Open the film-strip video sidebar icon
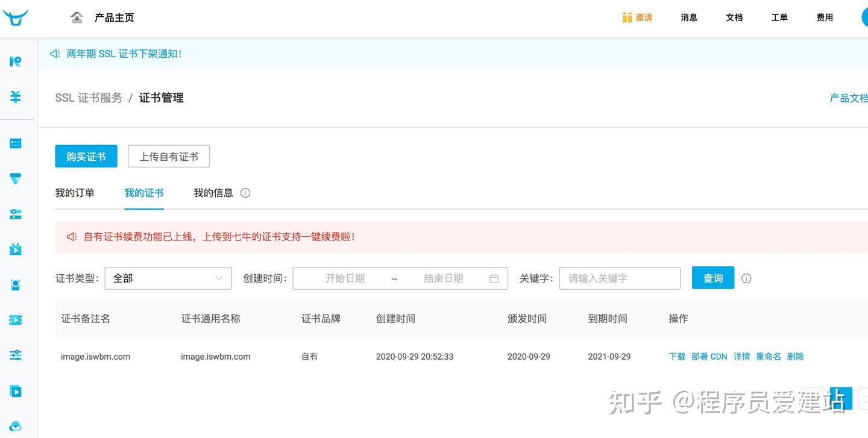This screenshot has height=438, width=868. coord(16,320)
